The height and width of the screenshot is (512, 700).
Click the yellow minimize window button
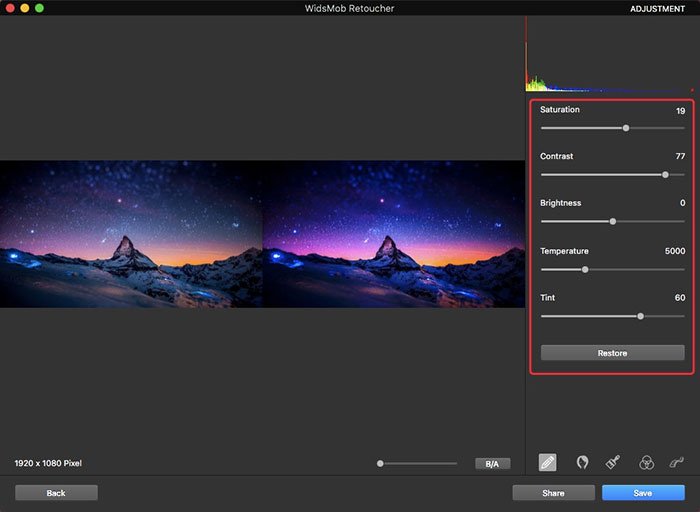[x=25, y=8]
